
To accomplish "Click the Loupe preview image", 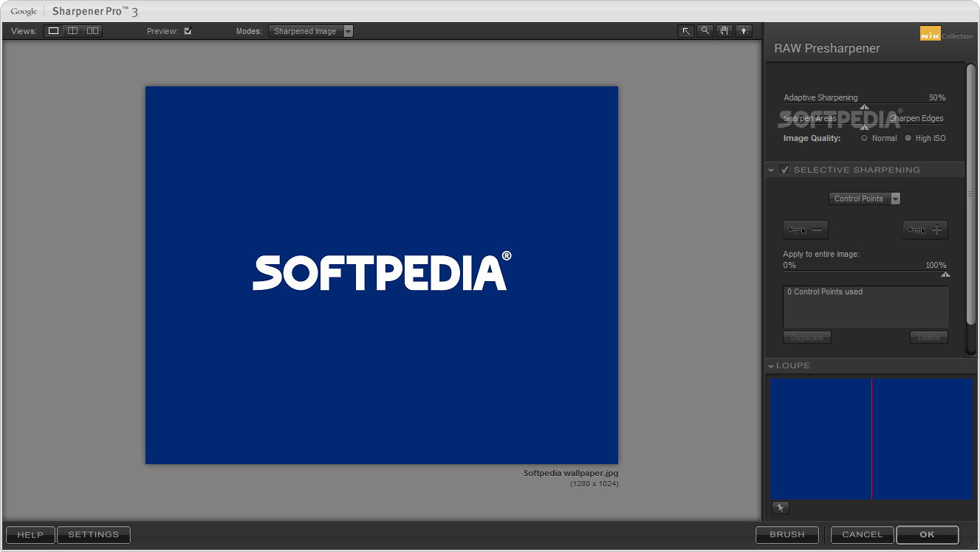I will tap(872, 439).
